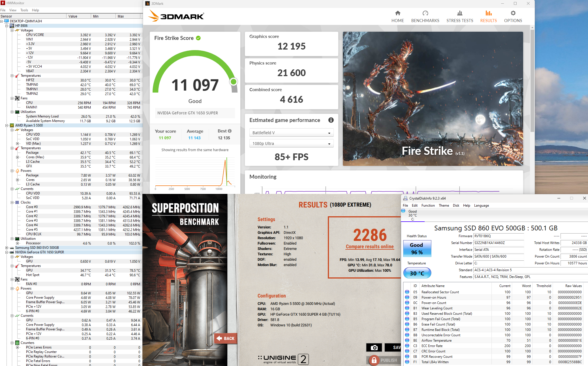Select the C: drive Good status icon
588x366 pixels.
tap(403, 211)
